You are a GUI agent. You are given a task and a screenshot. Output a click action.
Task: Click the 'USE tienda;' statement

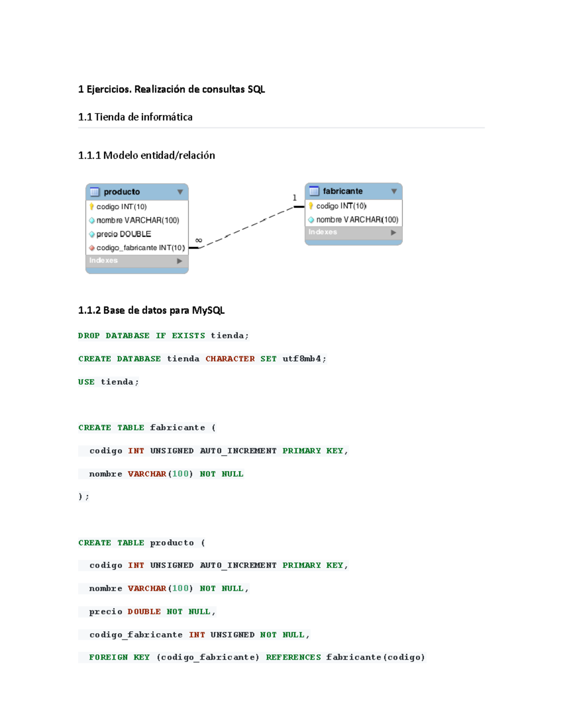[x=108, y=381]
